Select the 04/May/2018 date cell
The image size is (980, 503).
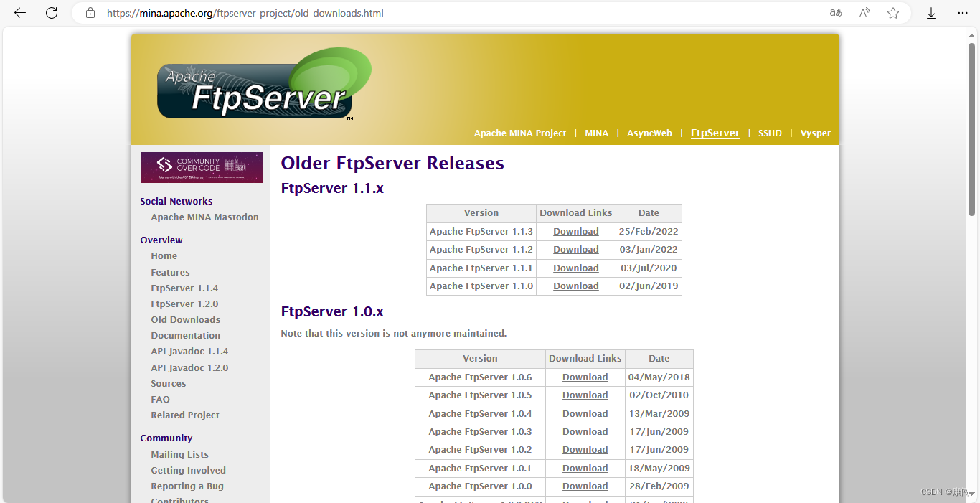(659, 377)
